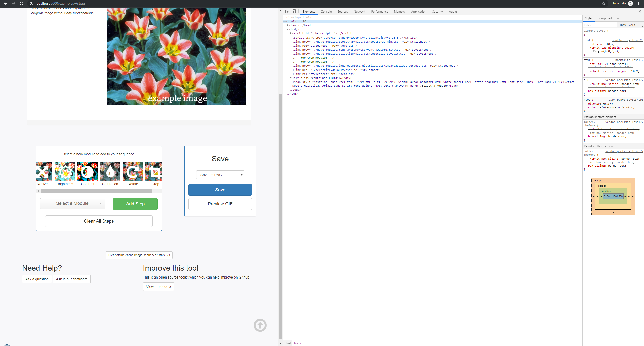The image size is (644, 346).
Task: Click the Preview GIF button
Action: pos(220,204)
